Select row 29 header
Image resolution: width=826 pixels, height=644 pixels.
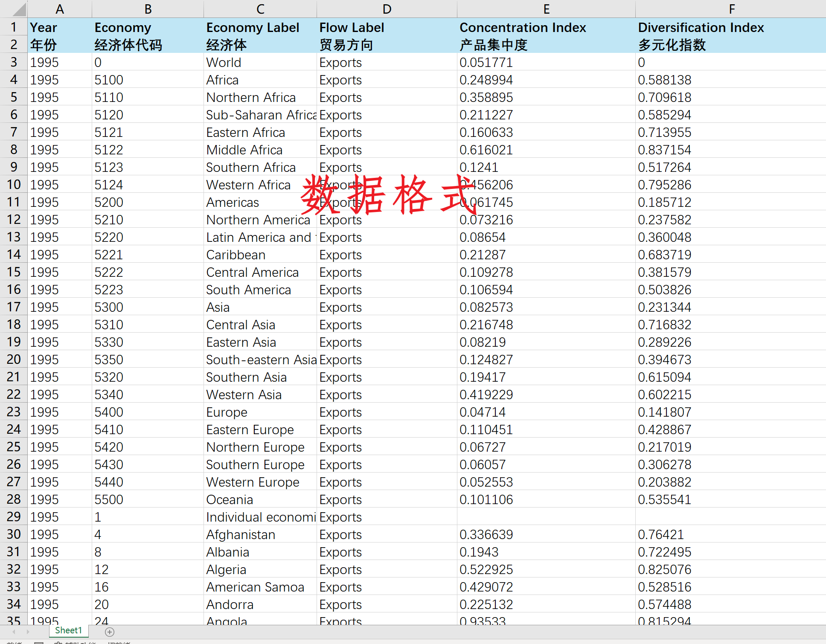[14, 517]
